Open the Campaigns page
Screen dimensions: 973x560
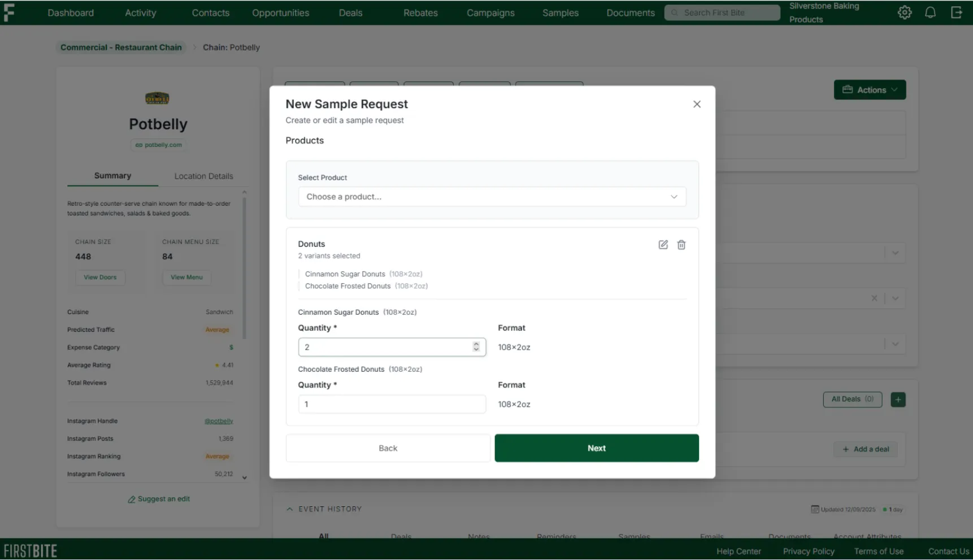click(x=490, y=12)
